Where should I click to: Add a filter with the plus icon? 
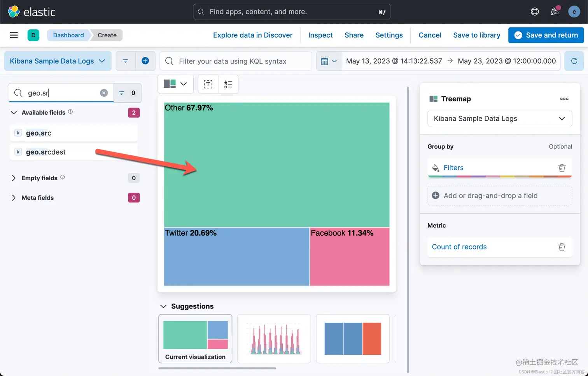(145, 61)
